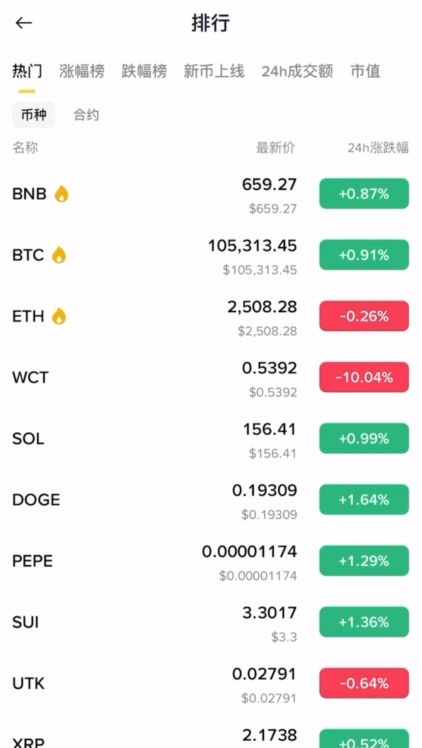Open the 跌幅榜 tab
422x748 pixels.
pos(144,71)
